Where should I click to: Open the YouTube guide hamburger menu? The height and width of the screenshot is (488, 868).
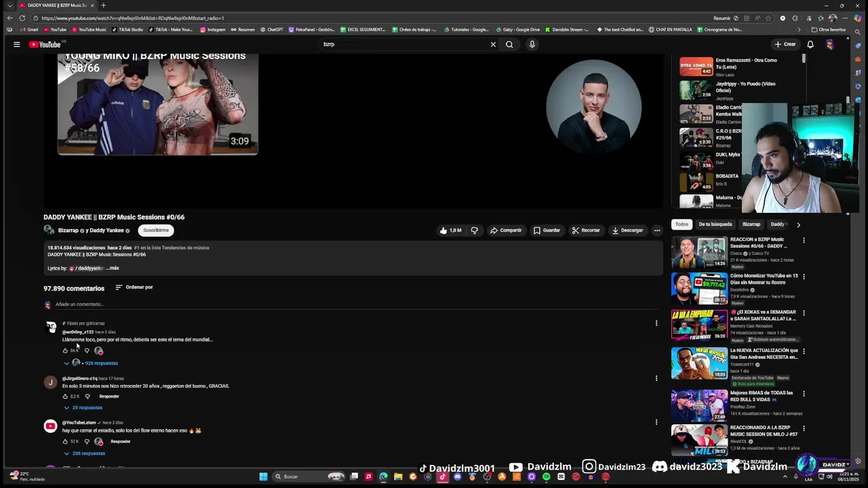[16, 45]
